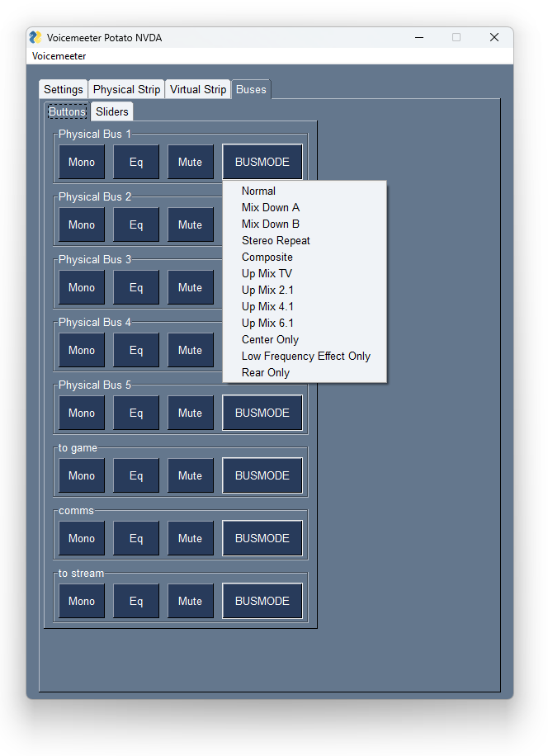
Task: Select Low Frequency Effect Only
Action: [x=305, y=356]
